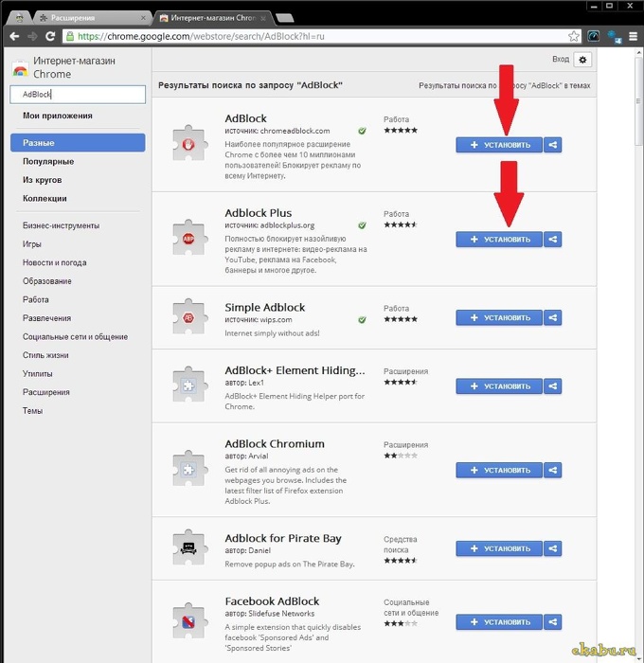Install the Simple Adblock extension

499,317
